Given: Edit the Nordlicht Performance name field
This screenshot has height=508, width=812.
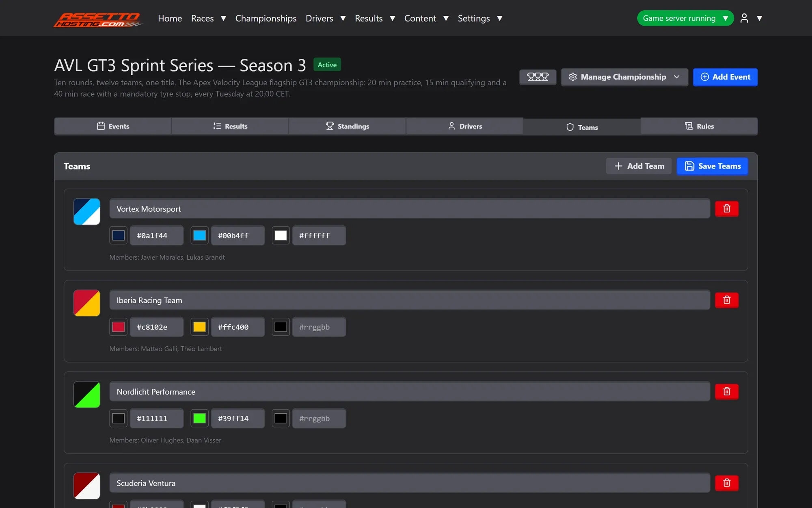Looking at the screenshot, I should tap(410, 392).
